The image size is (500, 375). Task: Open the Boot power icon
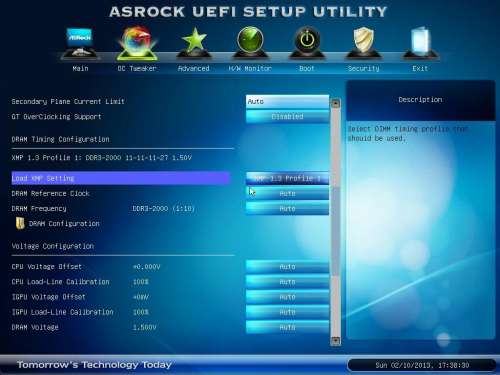coord(307,42)
